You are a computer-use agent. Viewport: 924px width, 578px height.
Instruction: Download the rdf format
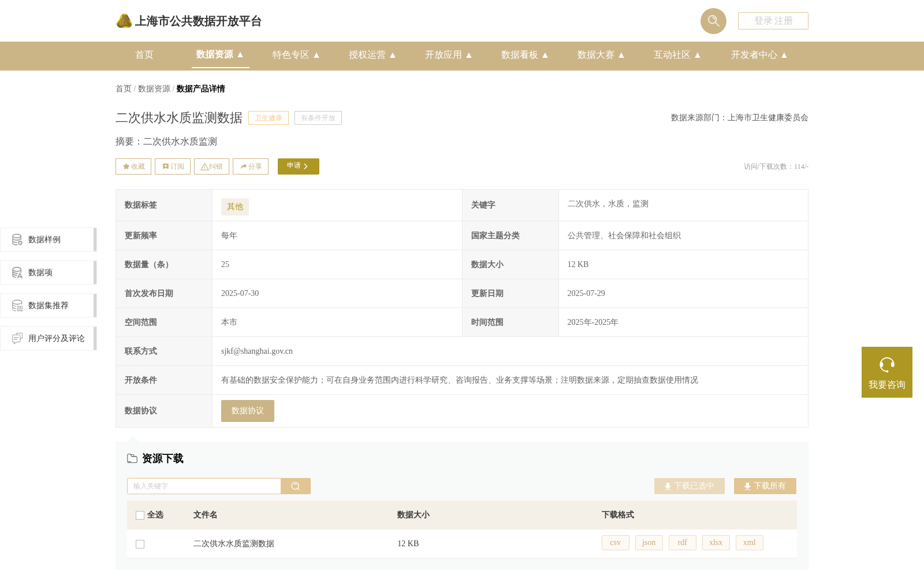(683, 543)
